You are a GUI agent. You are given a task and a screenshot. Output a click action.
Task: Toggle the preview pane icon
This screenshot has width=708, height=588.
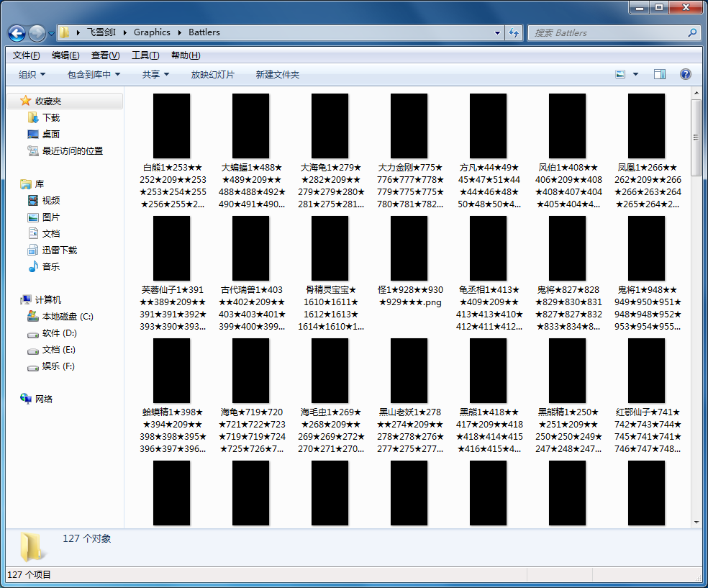click(660, 74)
